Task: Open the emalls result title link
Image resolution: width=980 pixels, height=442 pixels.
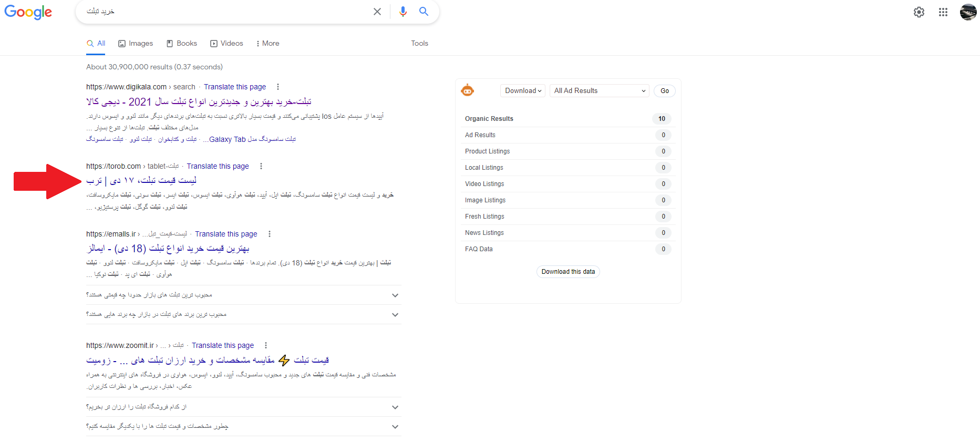Action: (x=168, y=249)
